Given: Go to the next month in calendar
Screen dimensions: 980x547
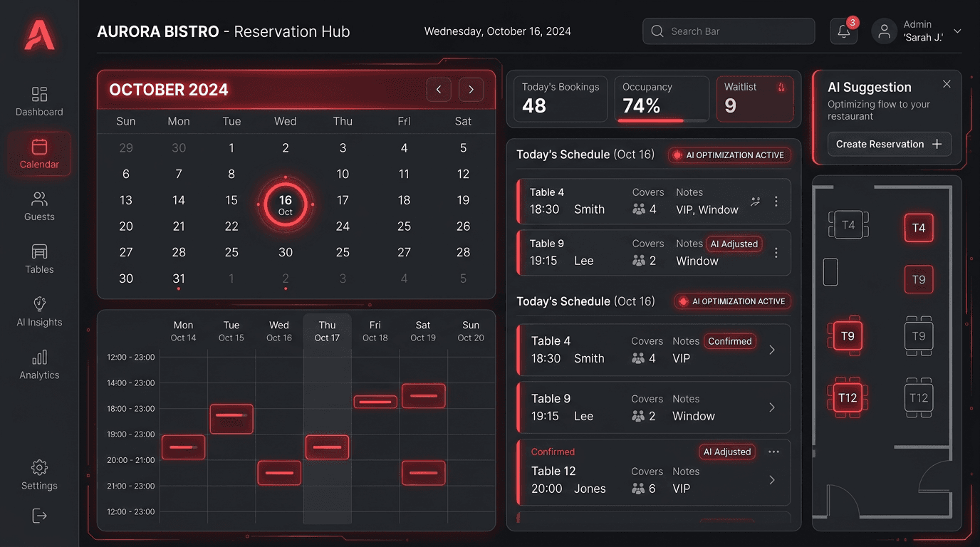Looking at the screenshot, I should pos(471,90).
